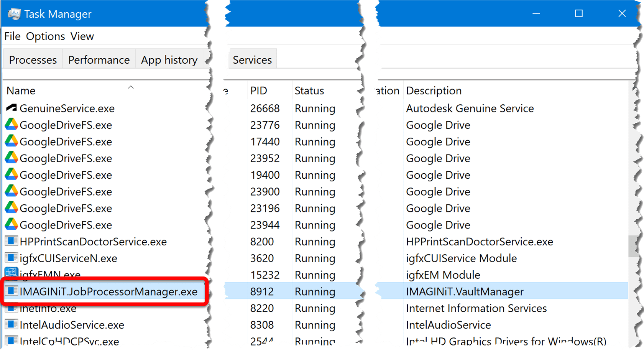644x352 pixels.
Task: Click the Google Drive icon in the 23196 row
Action: (11, 208)
